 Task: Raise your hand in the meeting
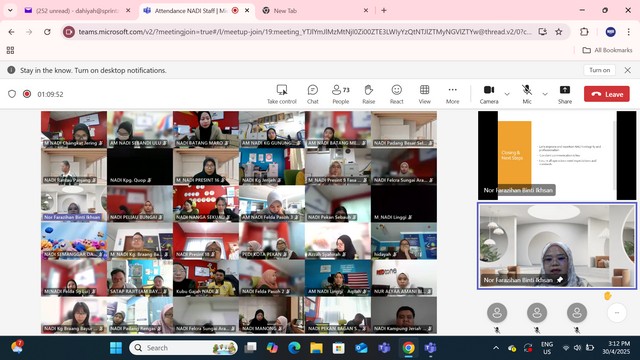[369, 94]
